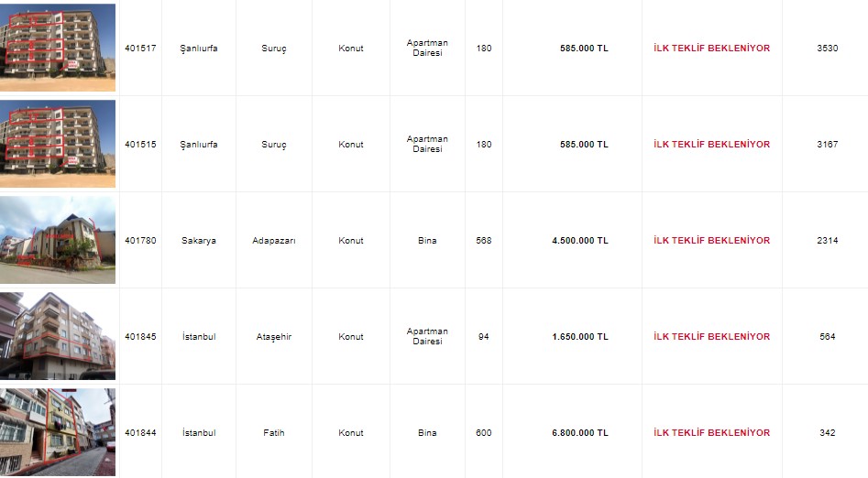Select 'İLK TEKLİF BEKLENİYOR' for Fatih listing

coord(711,433)
